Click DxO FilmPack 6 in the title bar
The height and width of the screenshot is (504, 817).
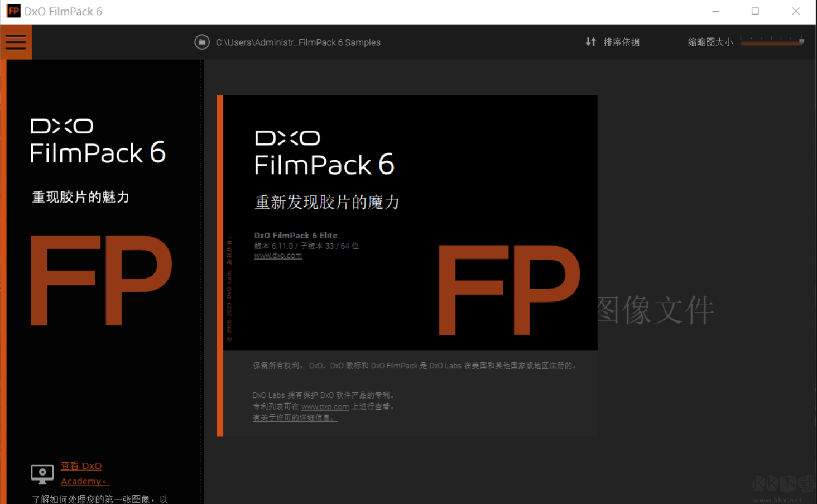click(61, 11)
